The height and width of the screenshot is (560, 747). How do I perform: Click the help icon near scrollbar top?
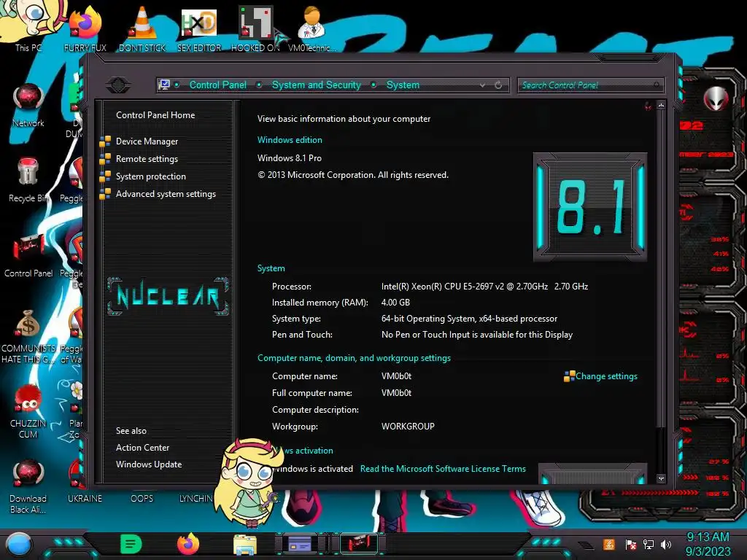coord(648,106)
